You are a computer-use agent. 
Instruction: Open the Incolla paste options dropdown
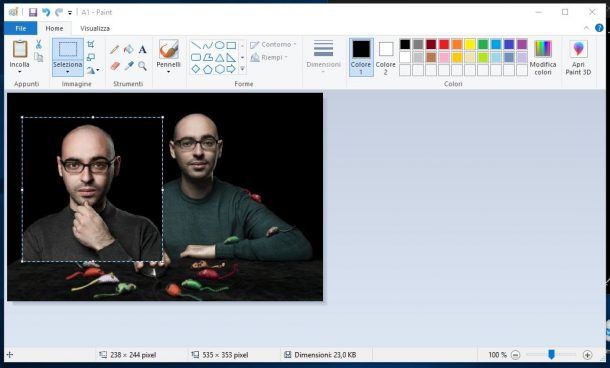coord(19,72)
